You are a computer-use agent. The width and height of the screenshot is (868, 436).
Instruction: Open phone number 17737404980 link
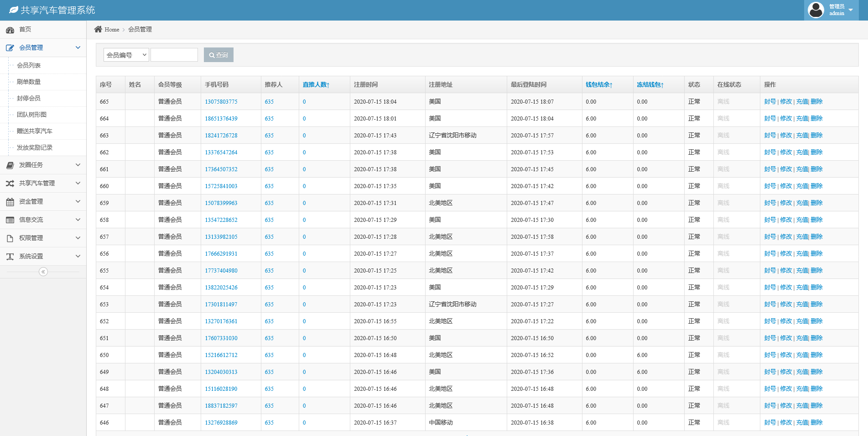[221, 271]
